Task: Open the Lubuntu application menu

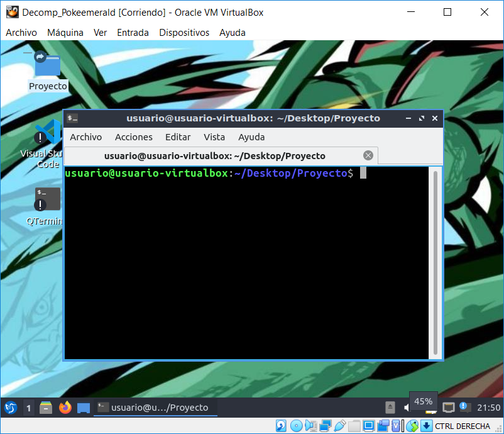Action: pyautogui.click(x=10, y=408)
